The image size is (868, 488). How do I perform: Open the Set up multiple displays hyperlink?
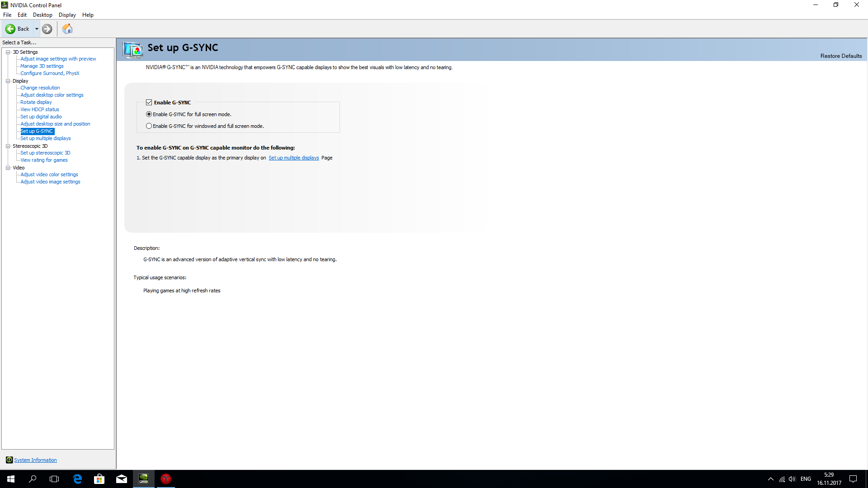(x=294, y=158)
